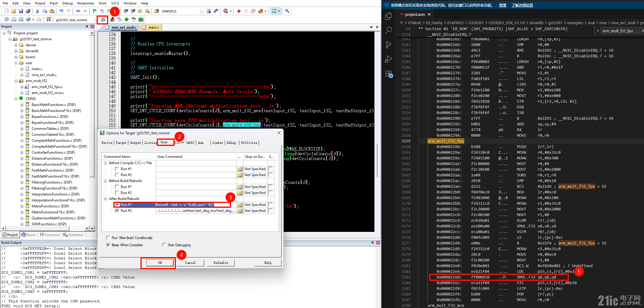Switch to the Functions panel tab

pyautogui.click(x=50, y=235)
